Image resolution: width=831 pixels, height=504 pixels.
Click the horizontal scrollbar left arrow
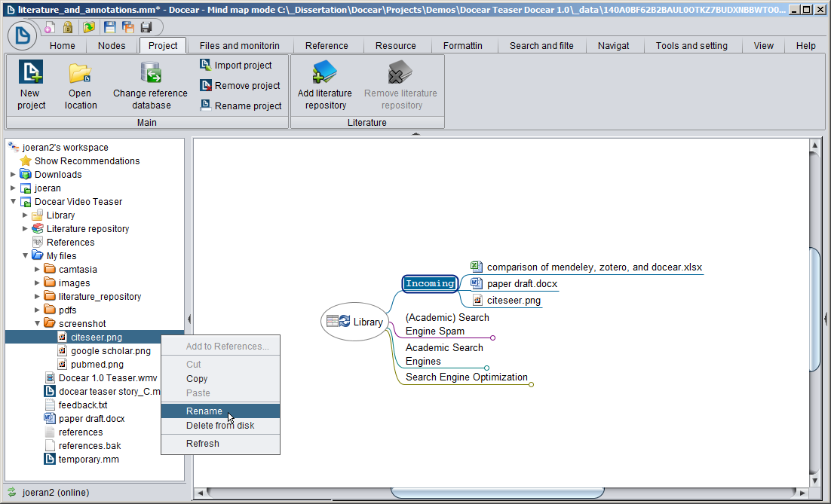201,493
